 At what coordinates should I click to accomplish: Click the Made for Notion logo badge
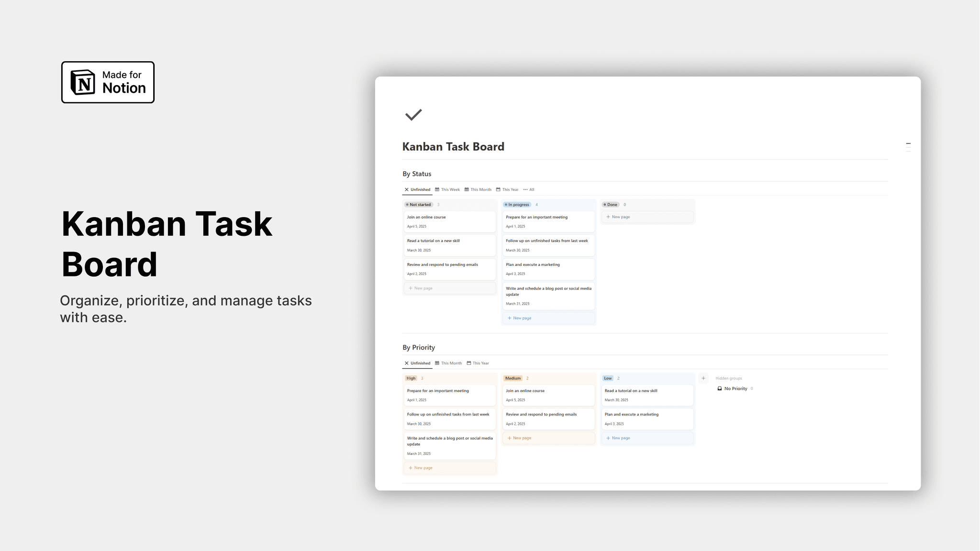[x=108, y=82]
